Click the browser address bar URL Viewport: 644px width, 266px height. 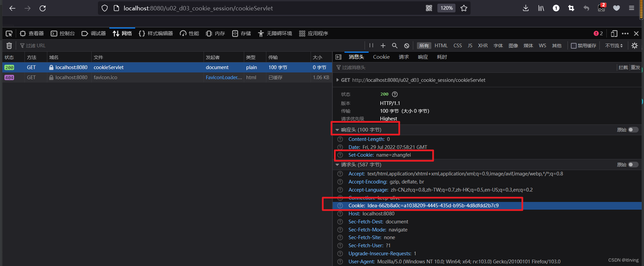point(198,8)
